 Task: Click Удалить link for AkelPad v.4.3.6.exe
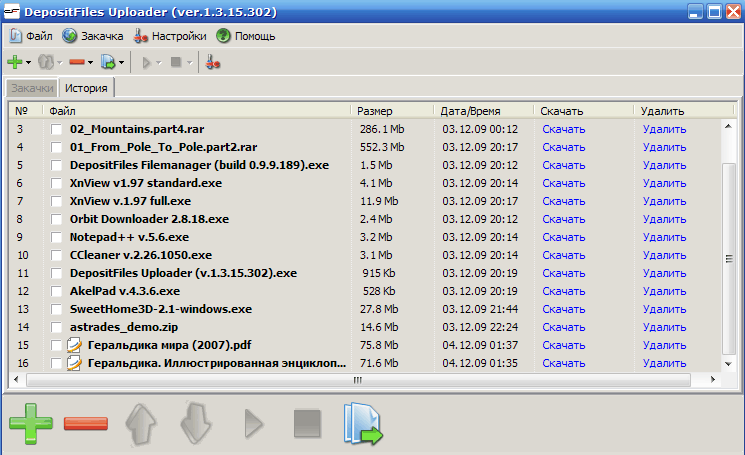tap(664, 291)
